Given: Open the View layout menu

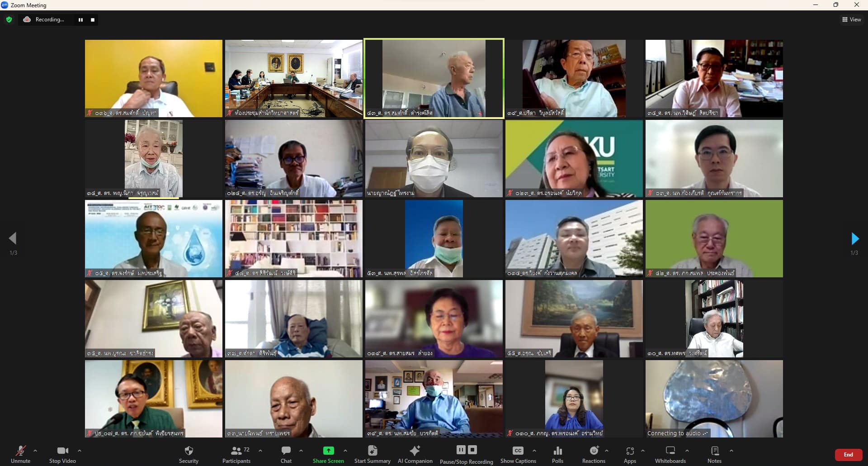Looking at the screenshot, I should (851, 19).
